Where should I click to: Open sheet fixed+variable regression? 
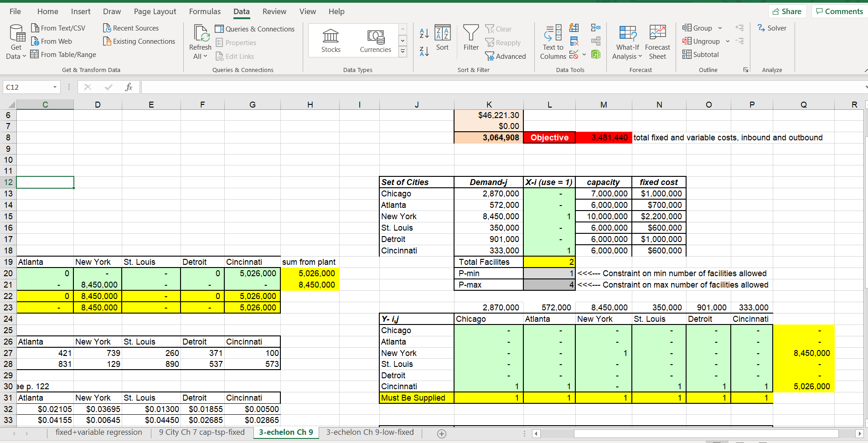[99, 432]
